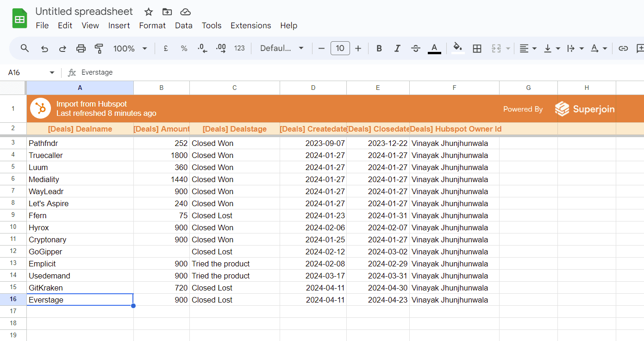644x341 pixels.
Task: Decrease decimal places
Action: pos(202,48)
